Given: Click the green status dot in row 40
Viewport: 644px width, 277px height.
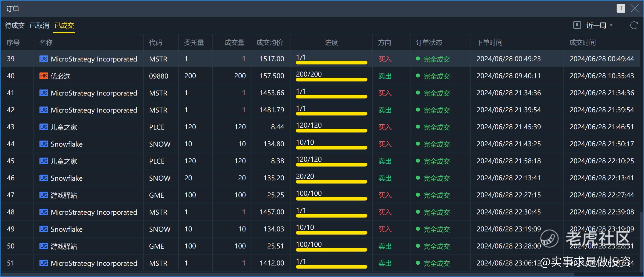Looking at the screenshot, I should pyautogui.click(x=418, y=75).
